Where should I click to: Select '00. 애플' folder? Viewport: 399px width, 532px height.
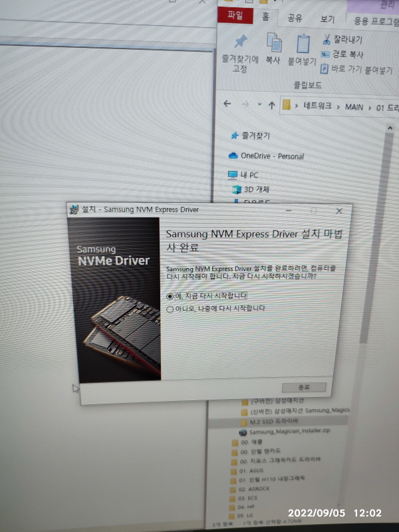247,442
